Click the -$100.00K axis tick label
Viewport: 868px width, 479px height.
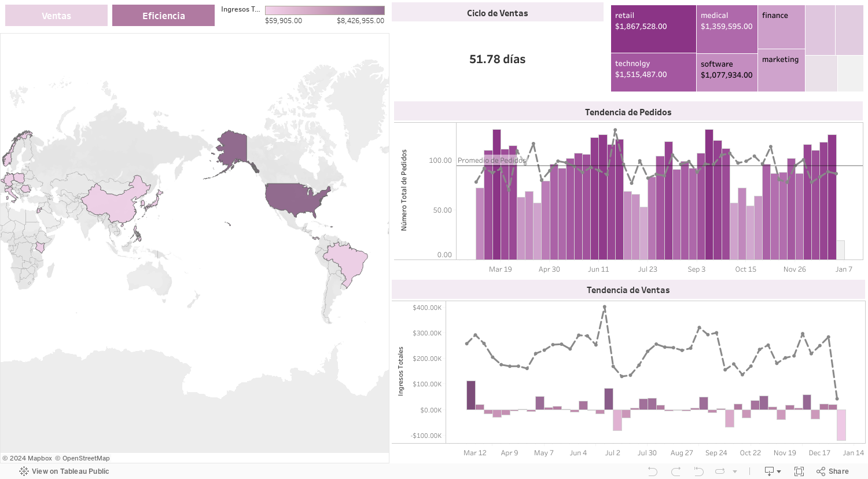pyautogui.click(x=426, y=436)
